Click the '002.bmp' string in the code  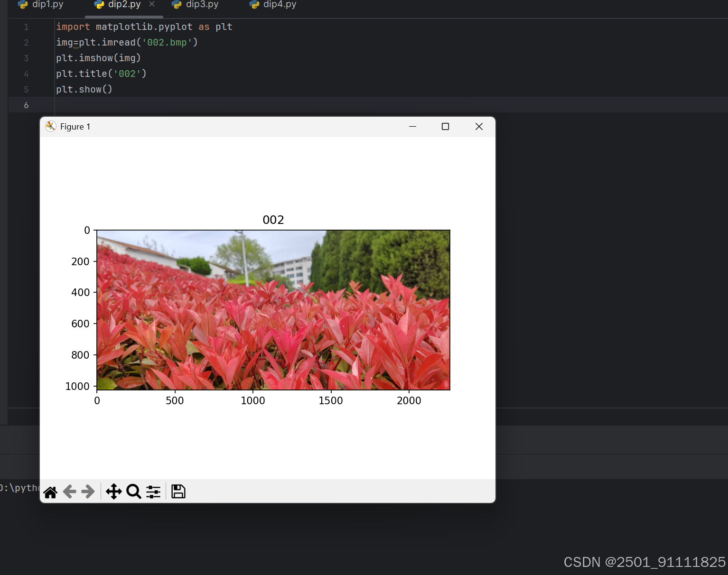tap(169, 42)
